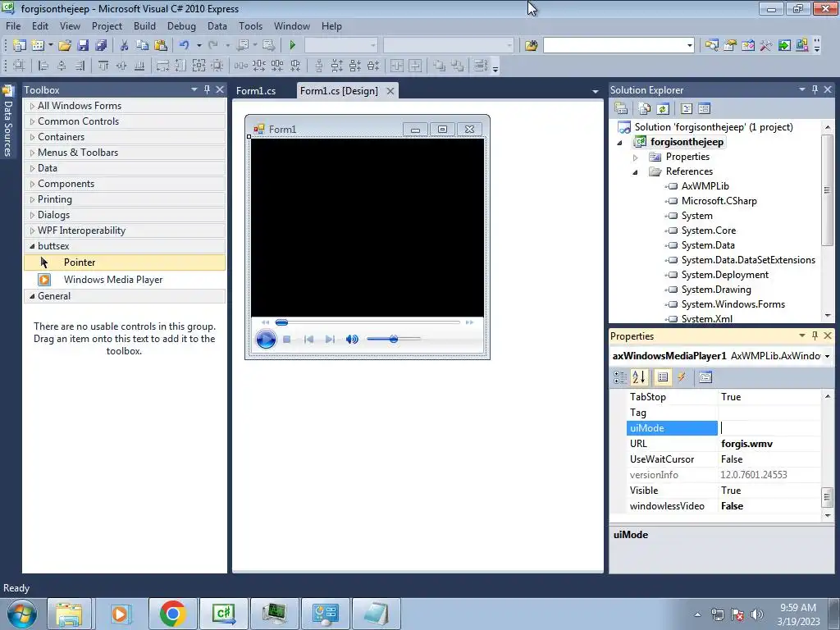Click the Copy toolbar icon
Screen dimensions: 840x630
coord(142,46)
